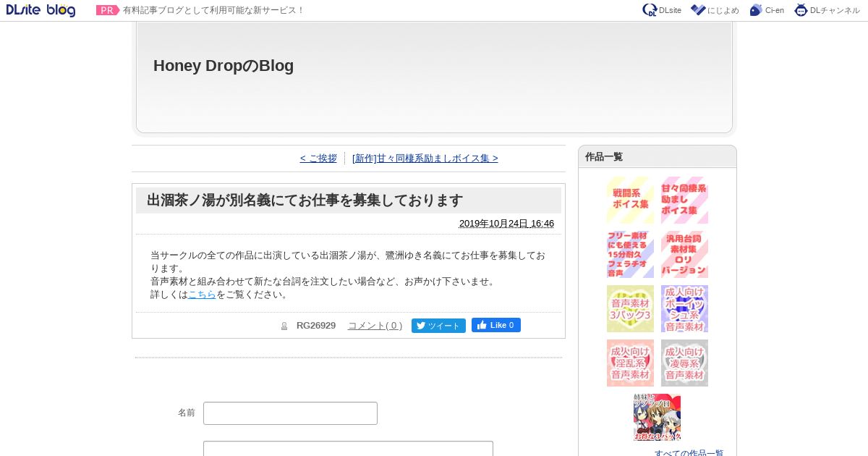Go to next post 甘々同棲系励ましボイス集

point(425,159)
